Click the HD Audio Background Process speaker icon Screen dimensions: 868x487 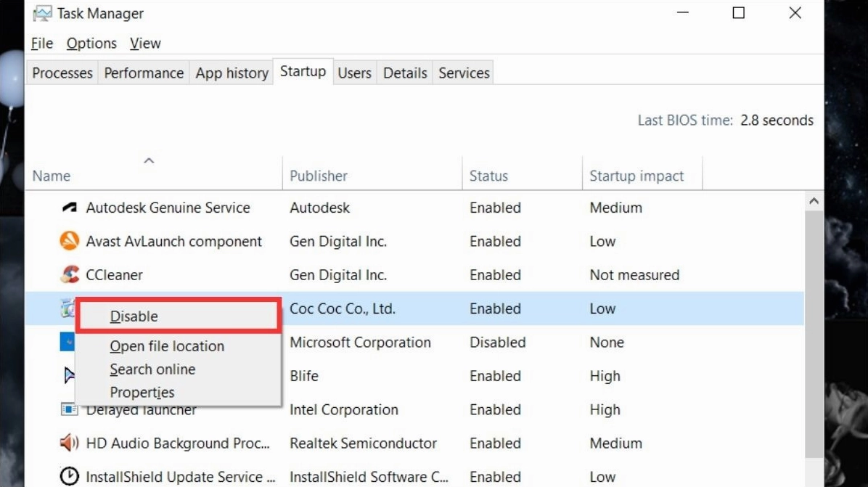(x=71, y=443)
